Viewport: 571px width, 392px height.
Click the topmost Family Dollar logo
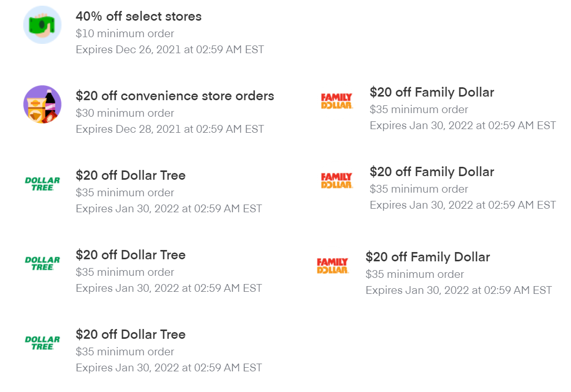pyautogui.click(x=336, y=101)
